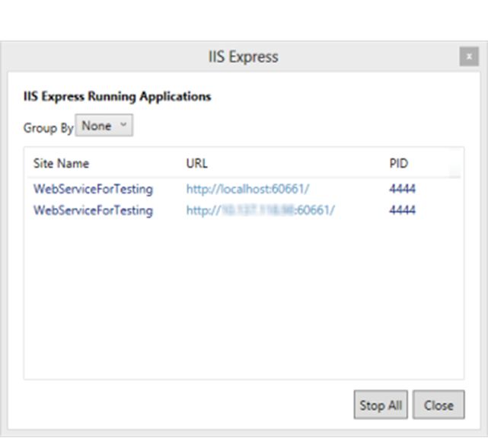Click the IIS Express title bar text
488x448 pixels.
[x=244, y=57]
